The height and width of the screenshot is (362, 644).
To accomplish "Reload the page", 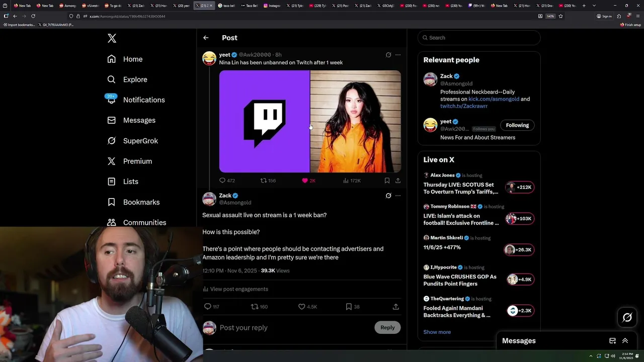I will [x=33, y=16].
